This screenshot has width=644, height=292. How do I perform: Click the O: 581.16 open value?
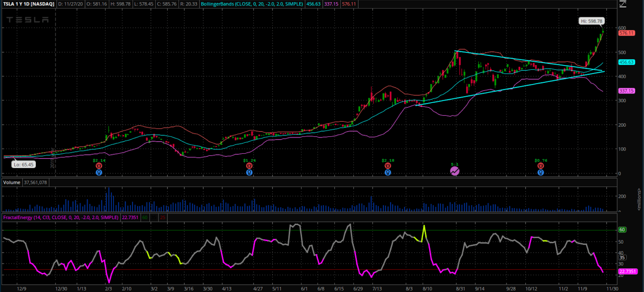coord(97,4)
